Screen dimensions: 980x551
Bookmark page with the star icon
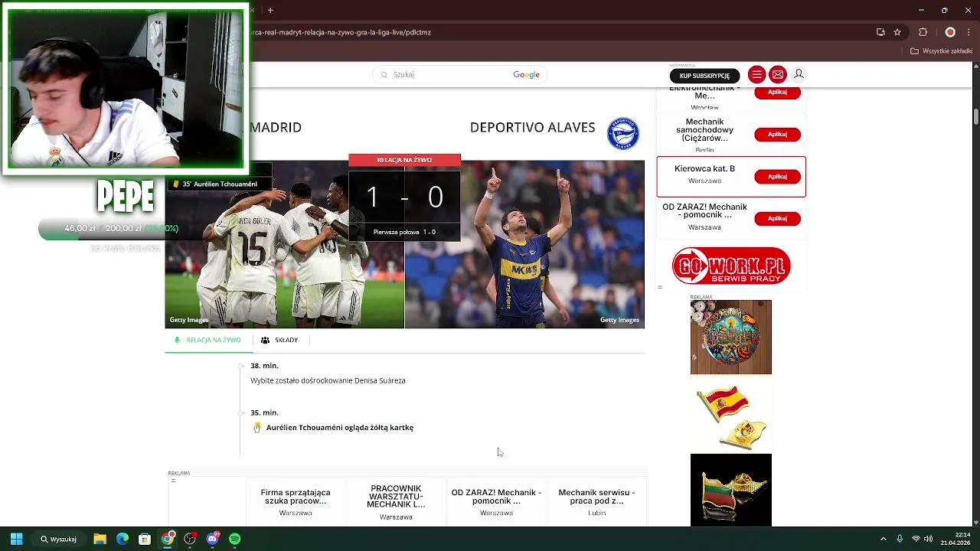897,32
